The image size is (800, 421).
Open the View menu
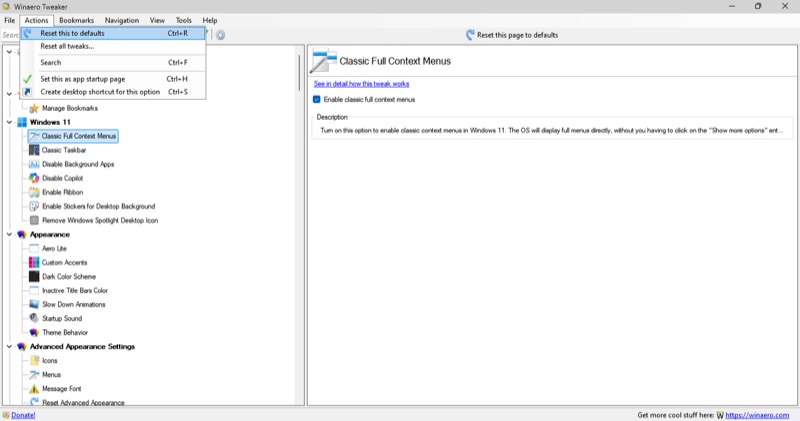click(x=157, y=20)
